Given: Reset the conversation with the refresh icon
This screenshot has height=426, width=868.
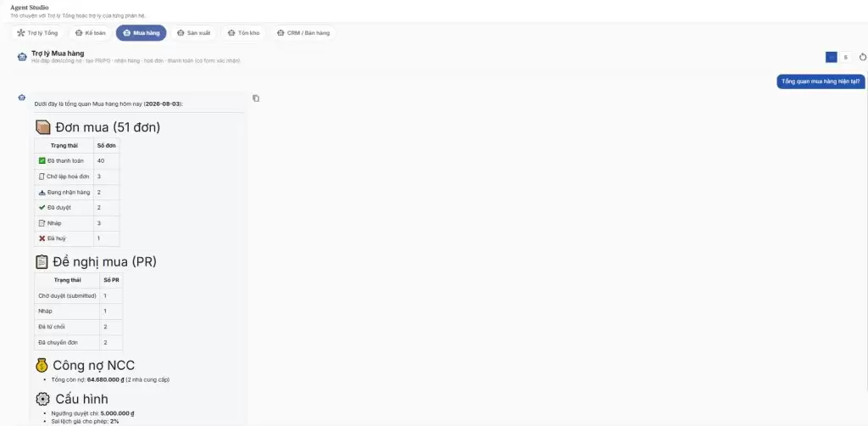Looking at the screenshot, I should pos(863,57).
